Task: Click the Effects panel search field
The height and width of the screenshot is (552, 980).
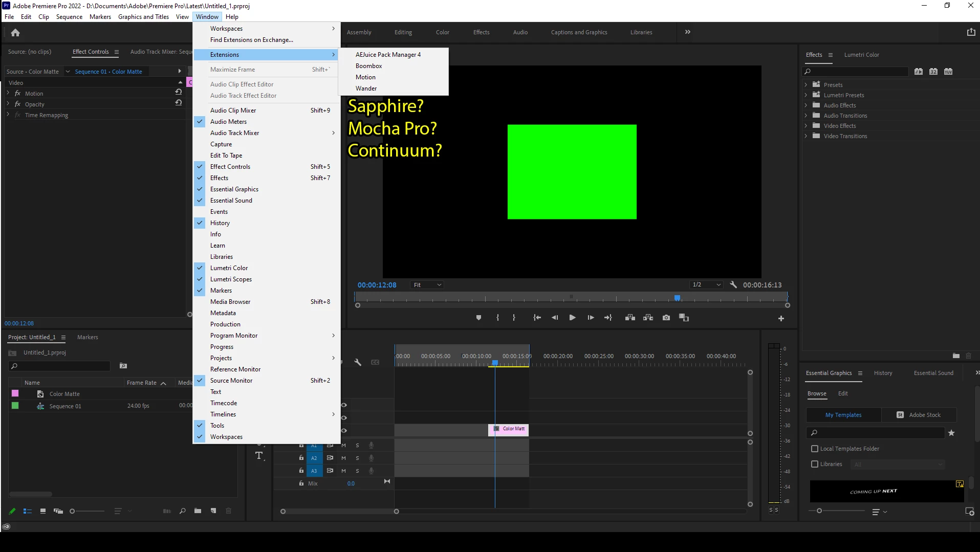Action: 855,72
